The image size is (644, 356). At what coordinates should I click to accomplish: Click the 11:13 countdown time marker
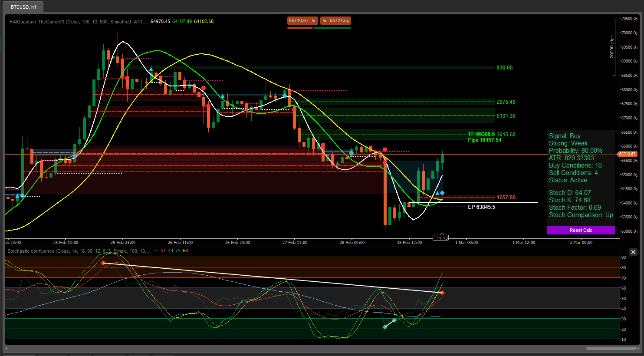tap(442, 238)
